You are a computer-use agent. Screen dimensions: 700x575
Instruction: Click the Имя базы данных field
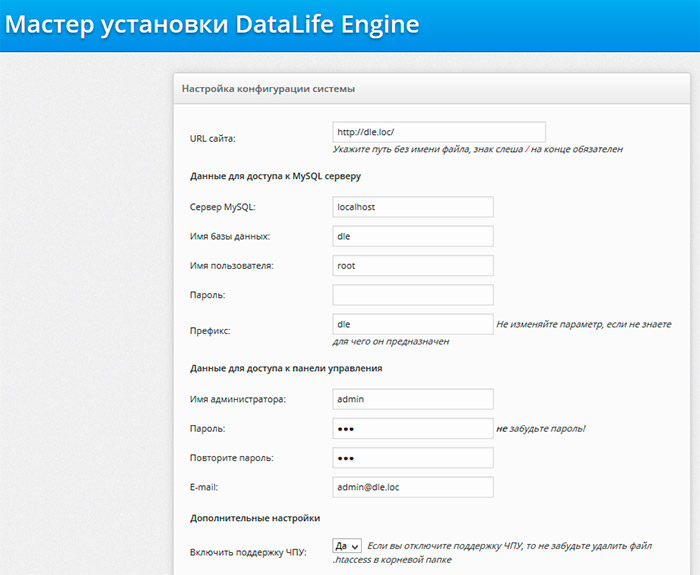(413, 236)
